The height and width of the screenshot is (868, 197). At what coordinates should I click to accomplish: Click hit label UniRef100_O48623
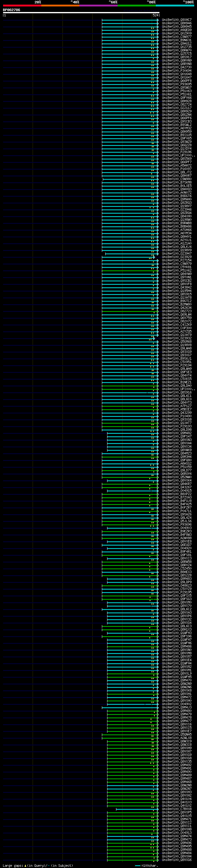(177, 586)
